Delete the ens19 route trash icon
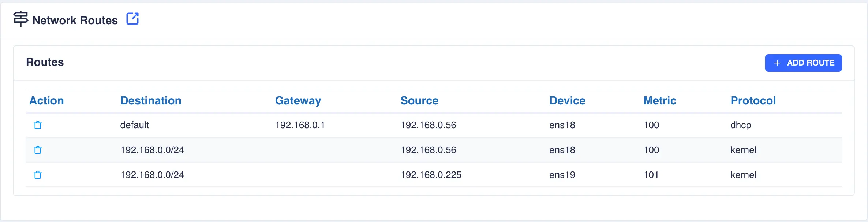This screenshot has width=868, height=222. pyautogui.click(x=38, y=175)
